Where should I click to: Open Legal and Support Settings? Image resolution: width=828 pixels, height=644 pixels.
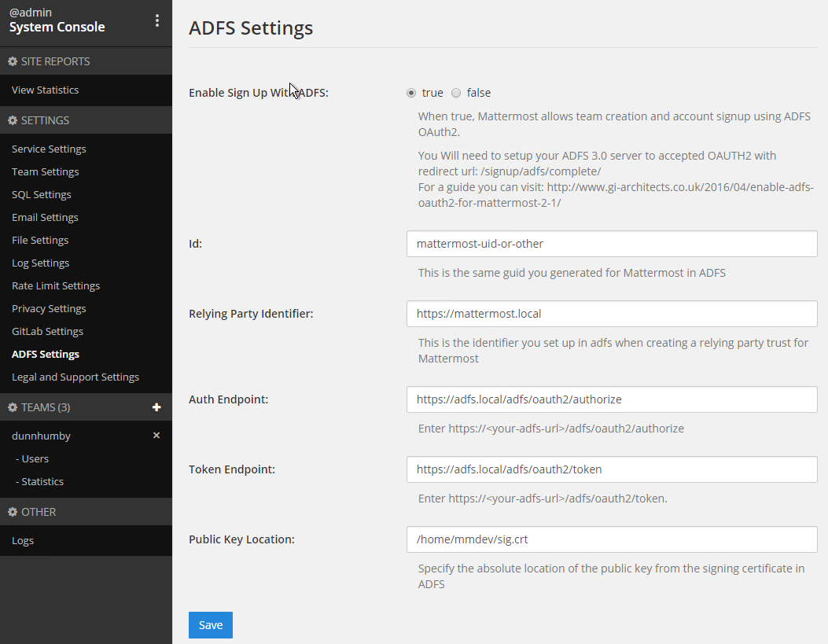point(75,377)
